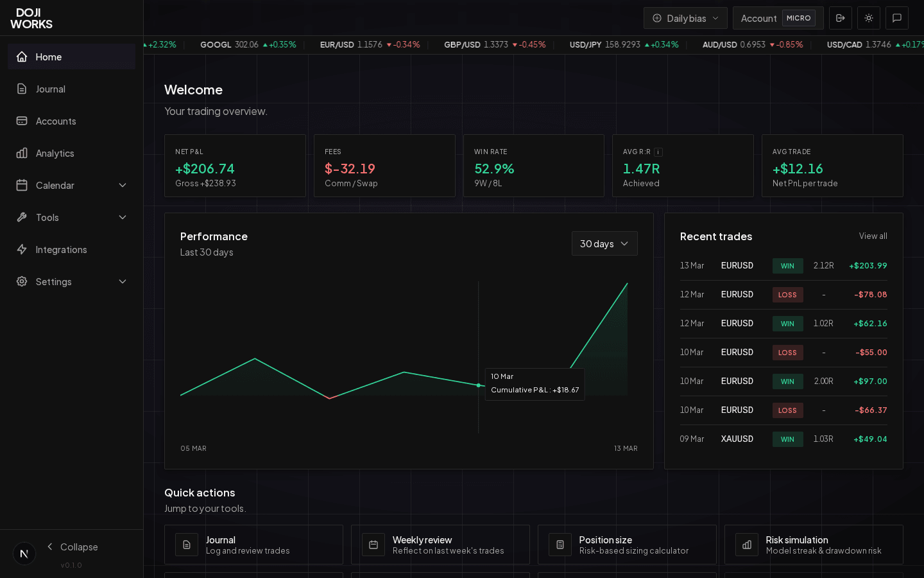Open Analytics from the sidebar
924x578 pixels.
pyautogui.click(x=55, y=153)
